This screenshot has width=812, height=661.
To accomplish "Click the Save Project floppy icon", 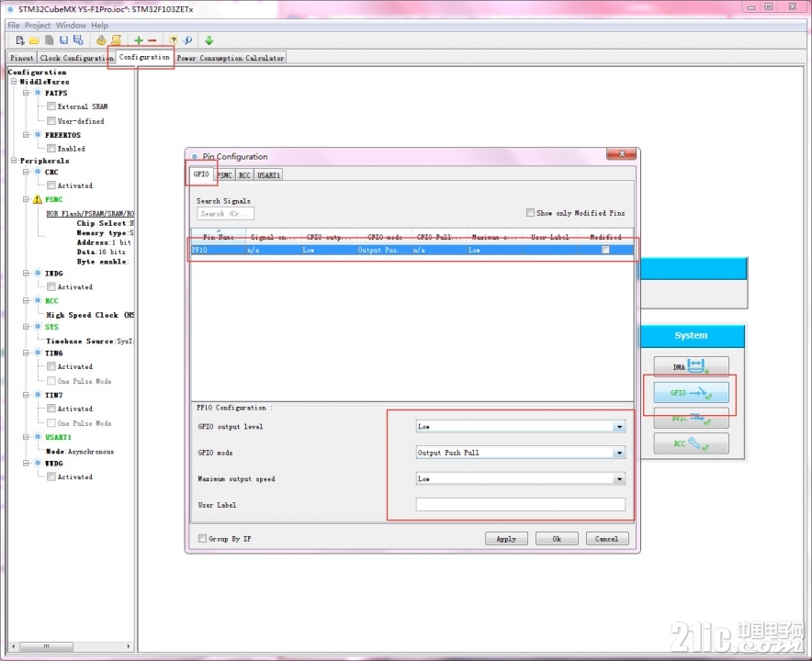I will tap(63, 40).
